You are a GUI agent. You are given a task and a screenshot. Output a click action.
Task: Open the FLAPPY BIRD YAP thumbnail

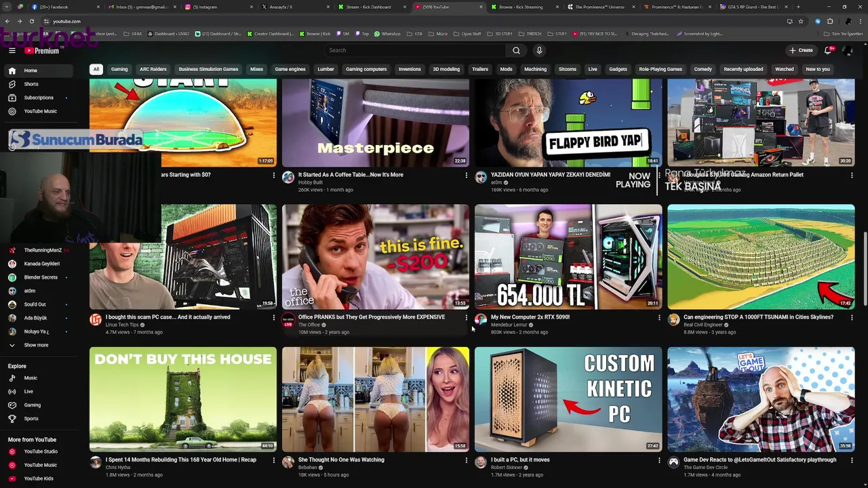click(568, 123)
